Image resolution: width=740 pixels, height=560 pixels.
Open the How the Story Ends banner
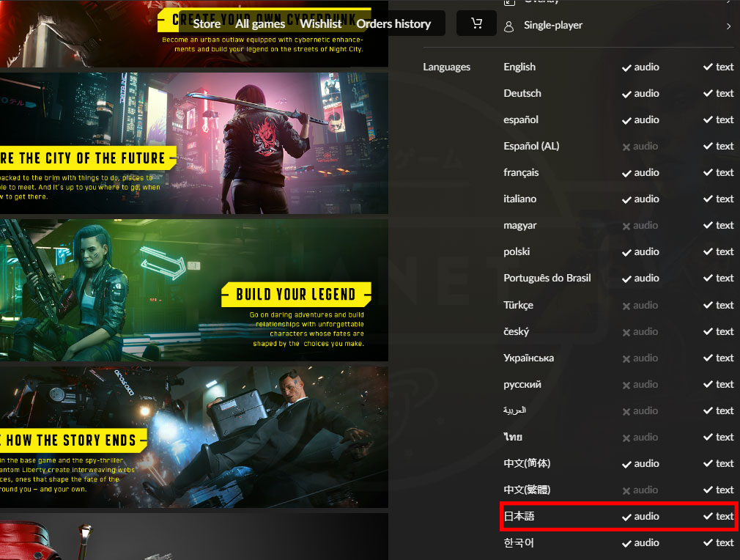click(194, 438)
